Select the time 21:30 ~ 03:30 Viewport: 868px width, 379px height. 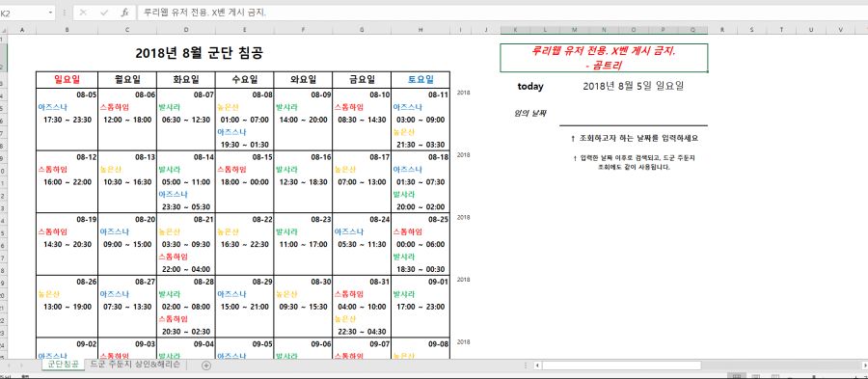[x=420, y=145]
